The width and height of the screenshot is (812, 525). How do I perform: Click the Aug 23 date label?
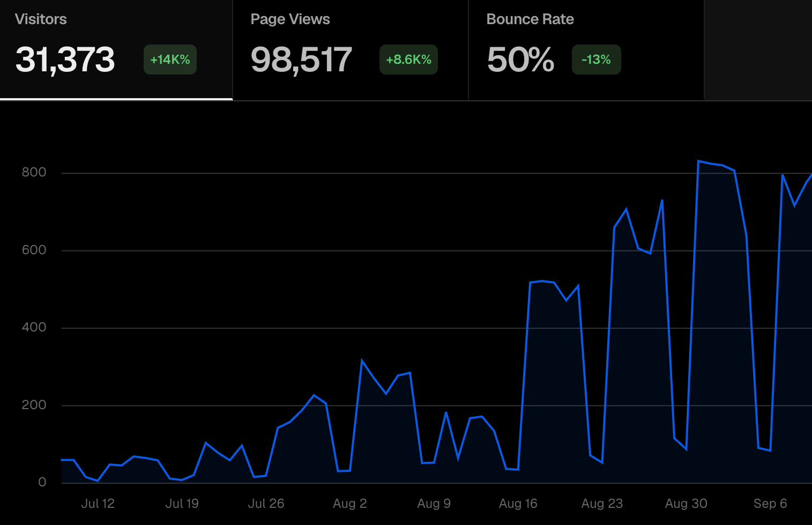(602, 504)
